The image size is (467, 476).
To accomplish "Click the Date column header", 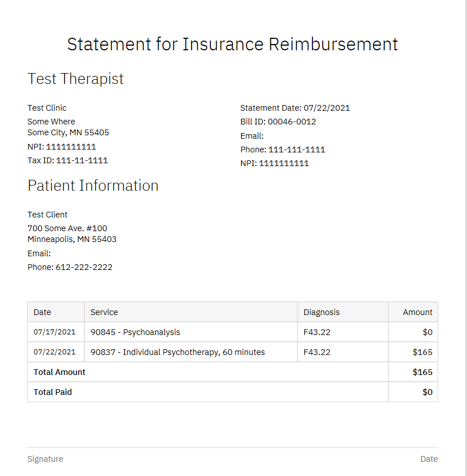I will point(42,312).
